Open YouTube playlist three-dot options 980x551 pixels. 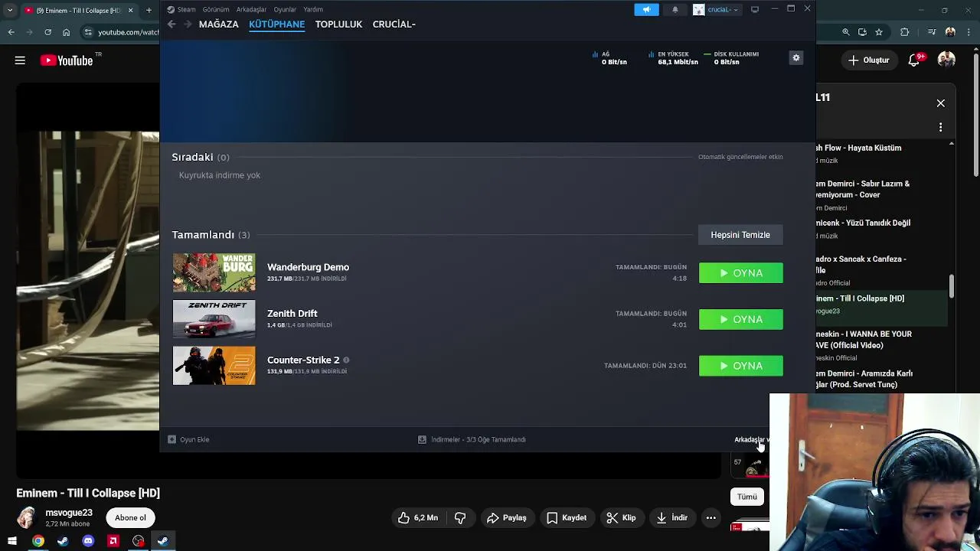pos(941,127)
